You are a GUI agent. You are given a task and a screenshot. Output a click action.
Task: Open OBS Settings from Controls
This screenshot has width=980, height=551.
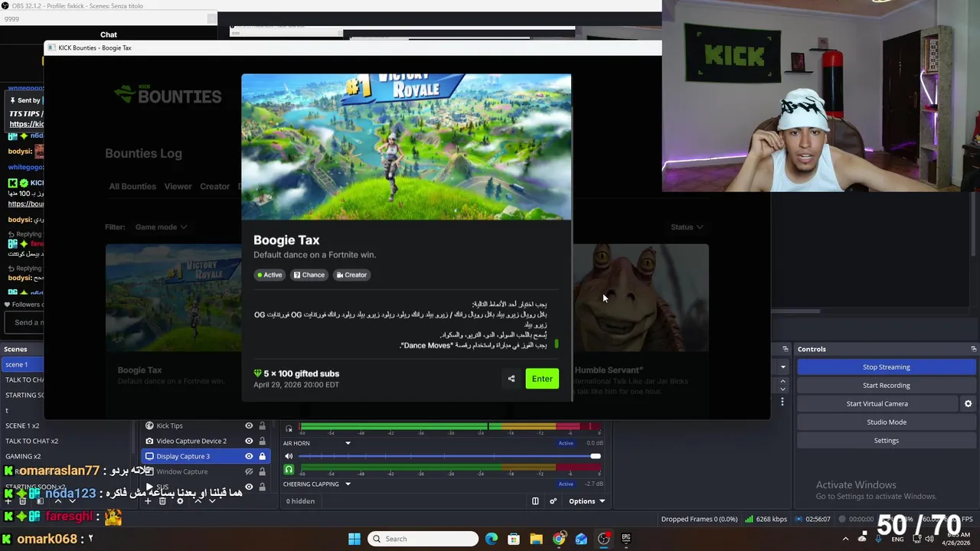point(886,441)
